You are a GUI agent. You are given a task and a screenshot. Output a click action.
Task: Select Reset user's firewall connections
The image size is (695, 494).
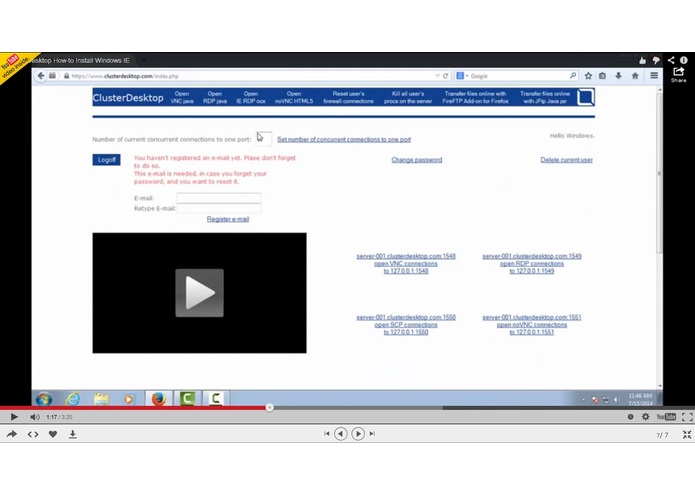[x=348, y=97]
